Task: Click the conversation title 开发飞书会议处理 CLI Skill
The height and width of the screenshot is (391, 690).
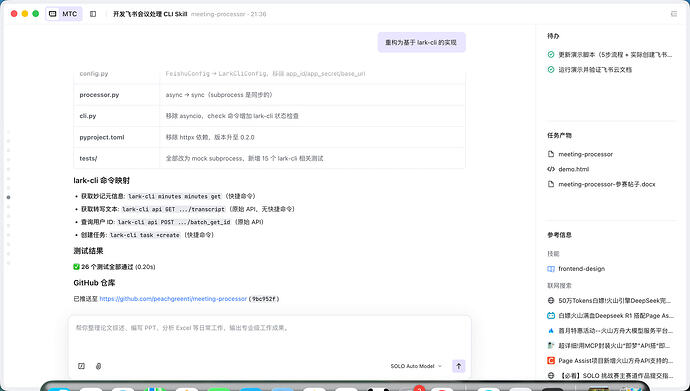Action: click(150, 14)
